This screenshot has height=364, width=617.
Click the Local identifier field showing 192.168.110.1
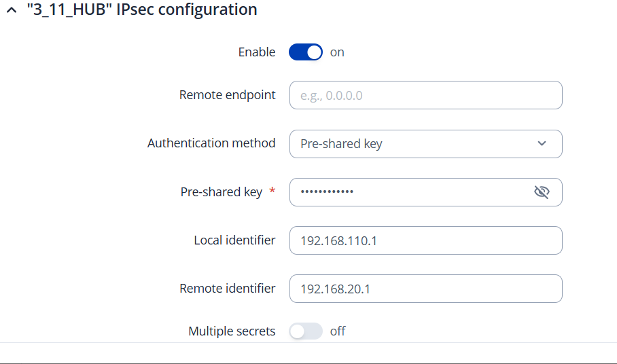[x=425, y=240]
